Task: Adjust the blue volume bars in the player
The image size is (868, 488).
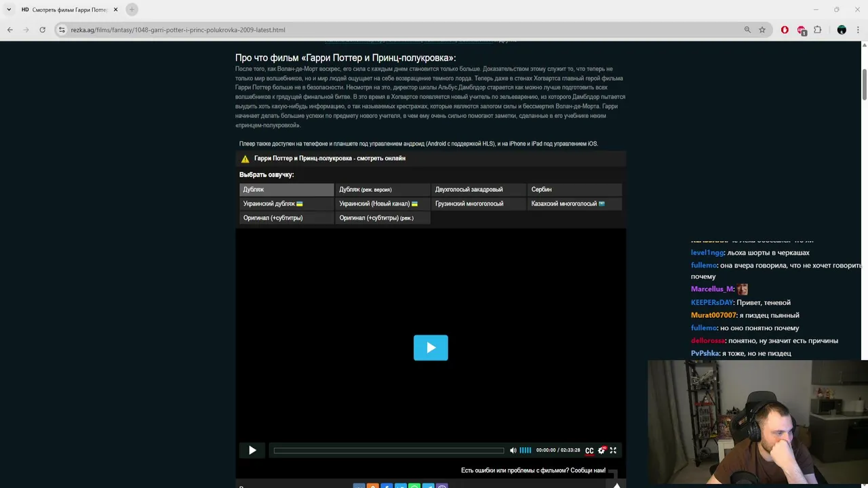Action: [526, 450]
